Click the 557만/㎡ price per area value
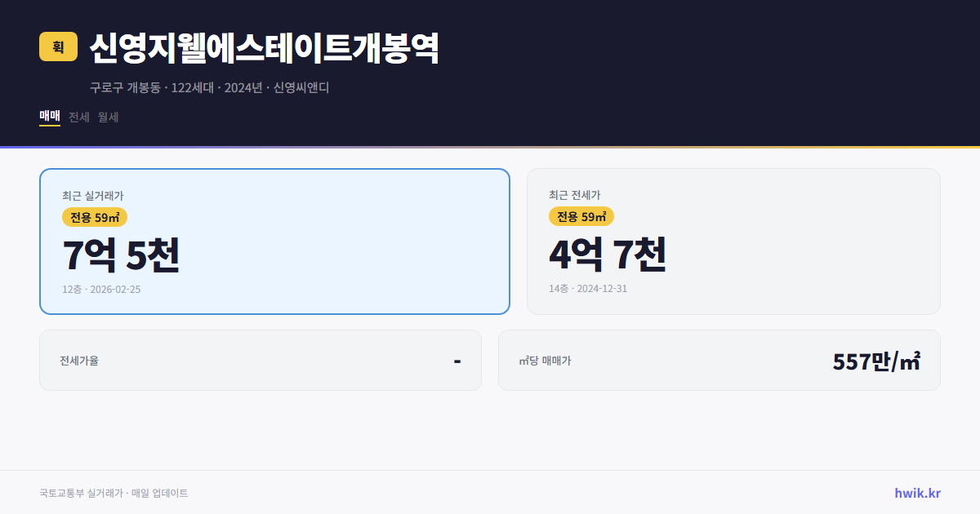The height and width of the screenshot is (514, 980). point(876,360)
